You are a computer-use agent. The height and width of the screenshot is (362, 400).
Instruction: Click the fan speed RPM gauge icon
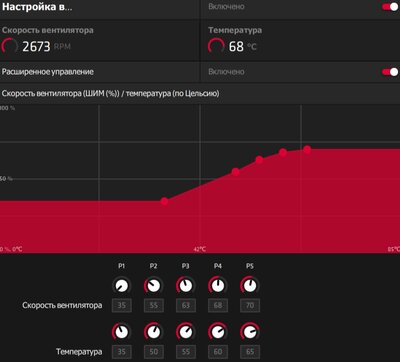pyautogui.click(x=9, y=46)
